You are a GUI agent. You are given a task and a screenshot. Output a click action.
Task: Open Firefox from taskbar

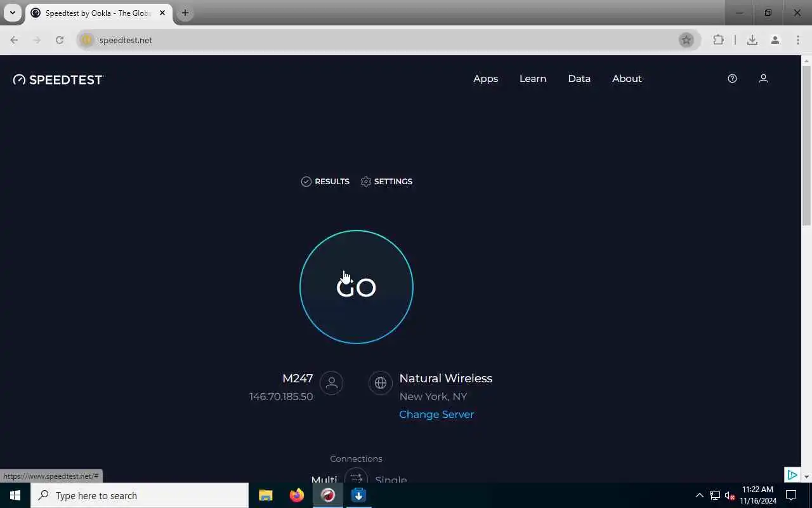point(297,495)
